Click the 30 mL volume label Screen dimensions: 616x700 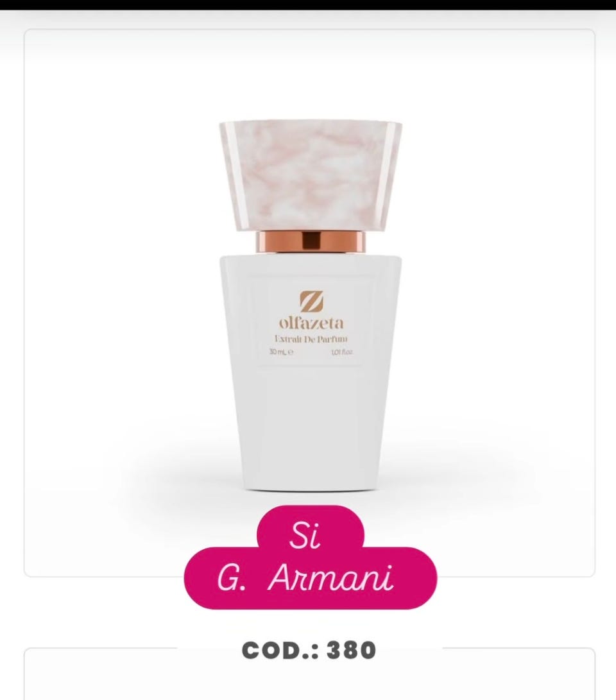278,352
